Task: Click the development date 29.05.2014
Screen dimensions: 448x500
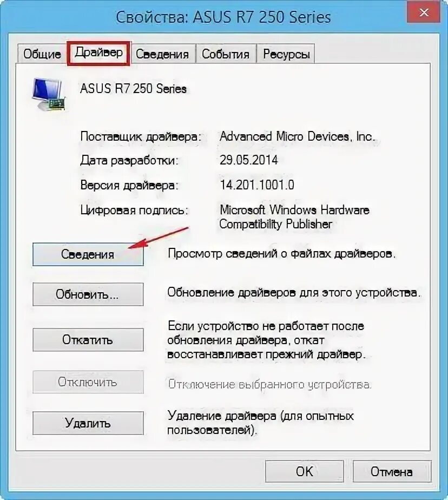Action: pos(249,160)
